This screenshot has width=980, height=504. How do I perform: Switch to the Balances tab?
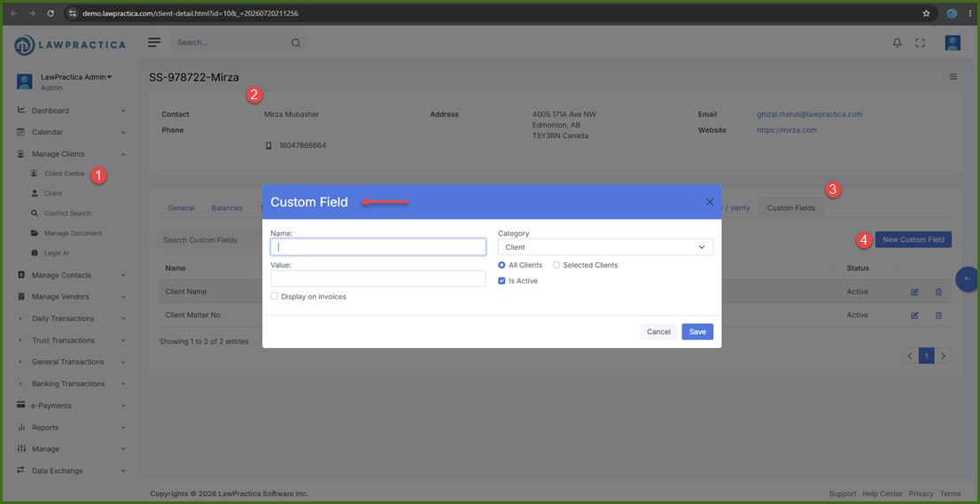point(227,208)
